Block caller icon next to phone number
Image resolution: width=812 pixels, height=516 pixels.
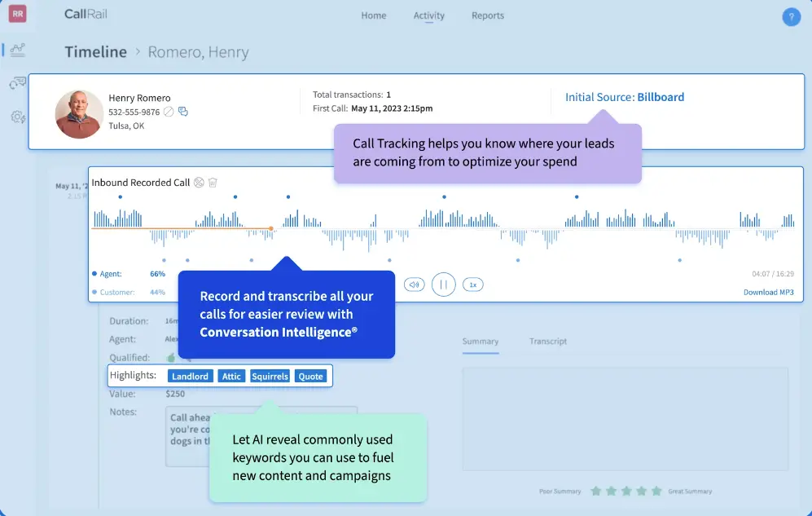(169, 112)
